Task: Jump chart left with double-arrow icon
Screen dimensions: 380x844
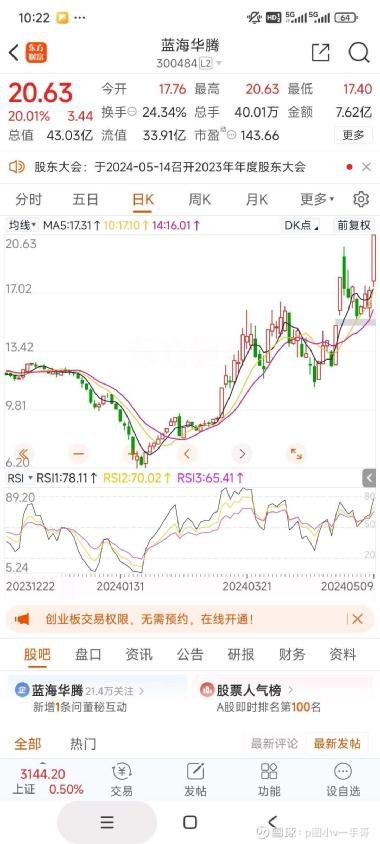Action: tap(24, 453)
